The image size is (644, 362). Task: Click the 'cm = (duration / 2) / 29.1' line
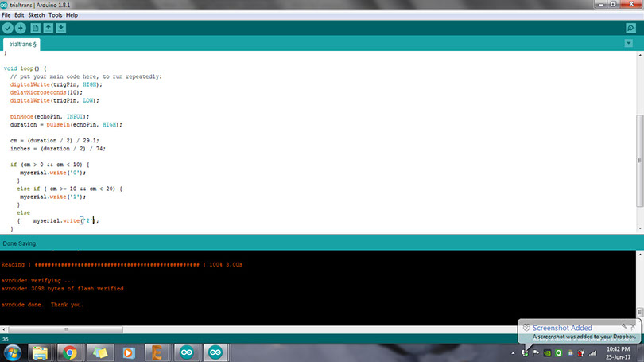coord(55,141)
